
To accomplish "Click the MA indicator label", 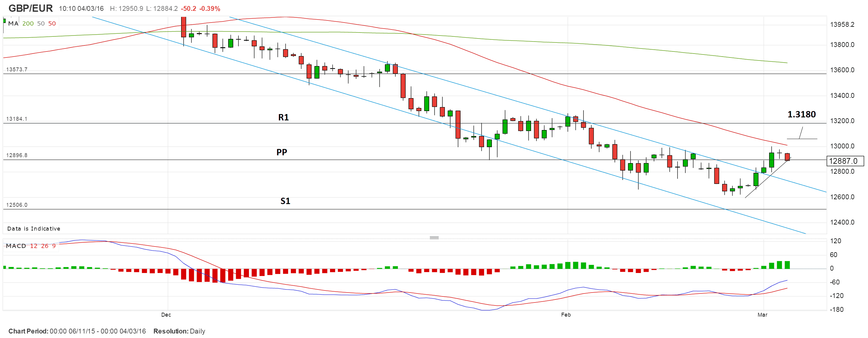I will click(13, 23).
